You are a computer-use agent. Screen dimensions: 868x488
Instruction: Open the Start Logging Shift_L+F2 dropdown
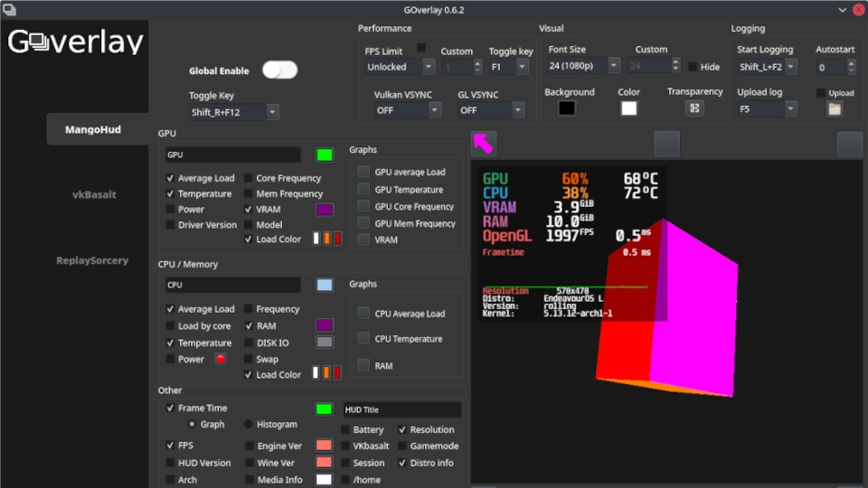(x=767, y=67)
